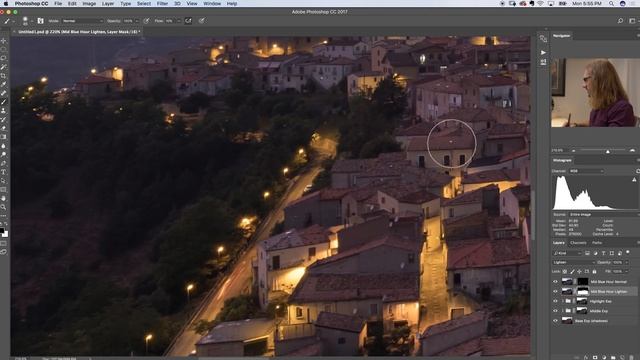Adjust the Navigator zoom slider
The width and height of the screenshot is (640, 360).
point(608,151)
